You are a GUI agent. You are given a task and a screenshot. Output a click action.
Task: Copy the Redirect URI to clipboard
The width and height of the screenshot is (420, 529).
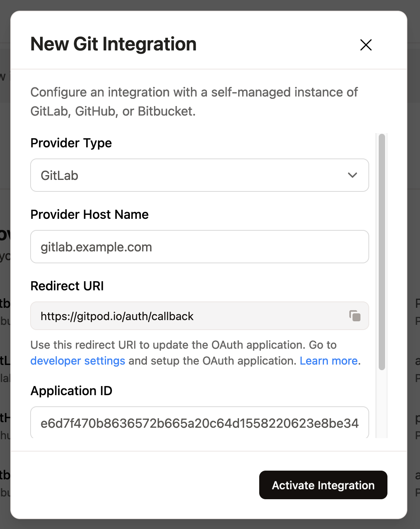[x=355, y=316]
